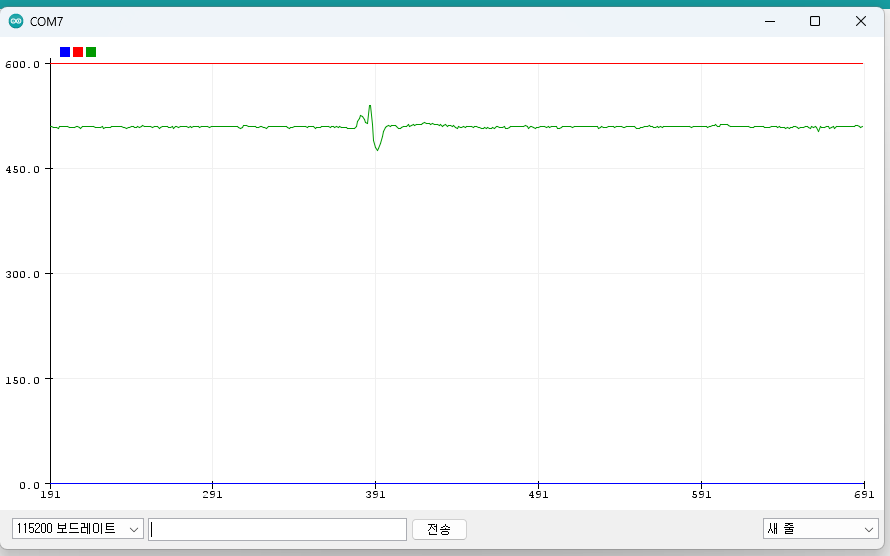Image resolution: width=890 pixels, height=556 pixels.
Task: Click the 0.0 y-axis label
Action: point(30,486)
